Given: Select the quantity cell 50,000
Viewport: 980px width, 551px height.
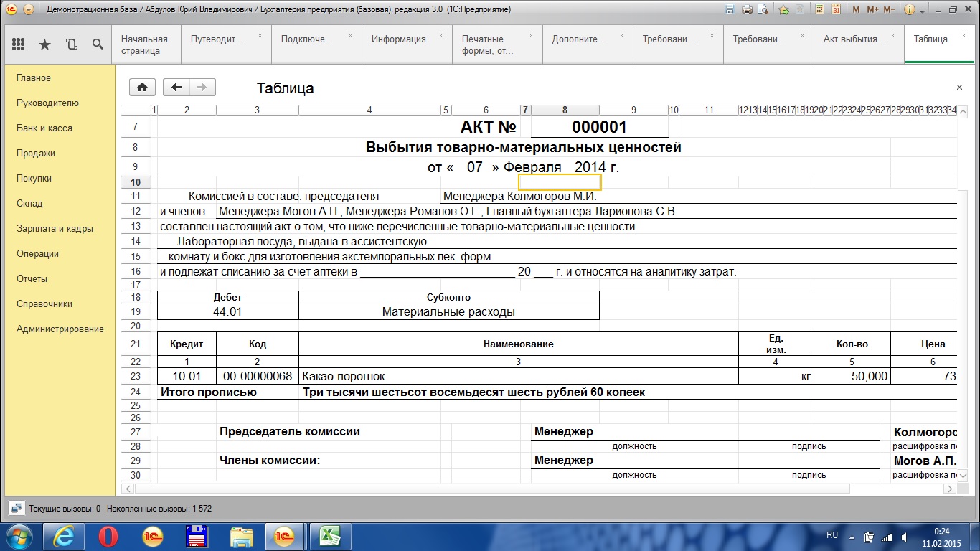Looking at the screenshot, I should [852, 376].
